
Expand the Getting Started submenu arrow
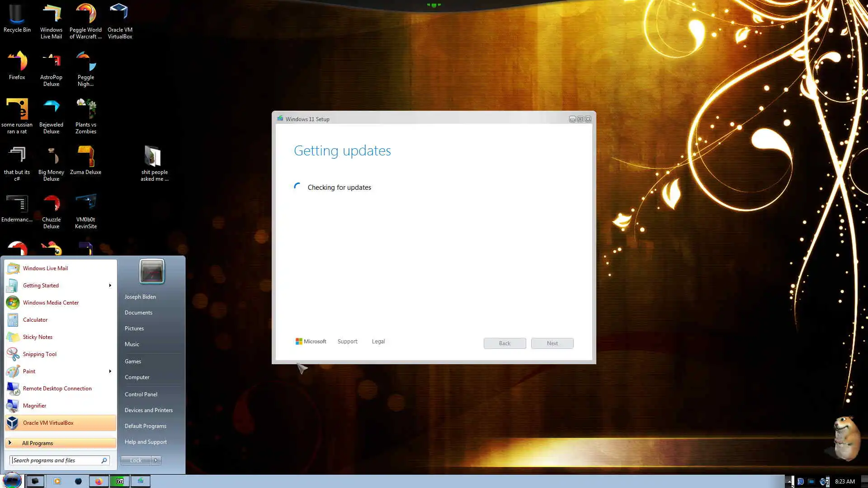[x=110, y=286]
